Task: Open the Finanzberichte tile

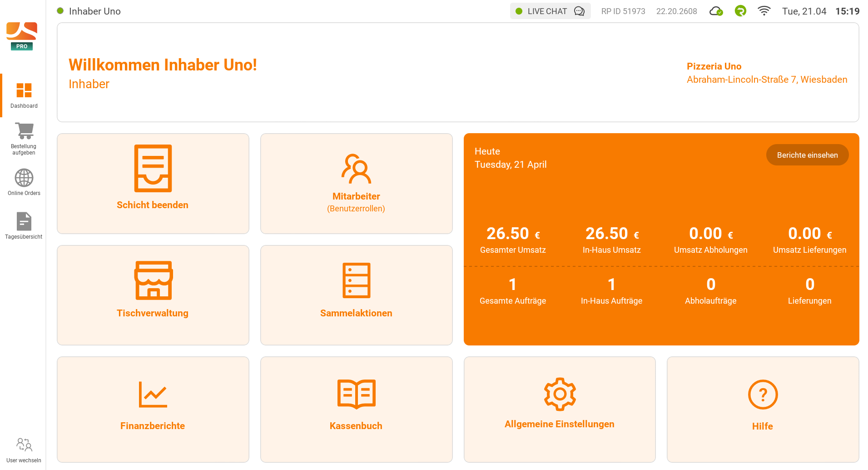Action: 153,409
